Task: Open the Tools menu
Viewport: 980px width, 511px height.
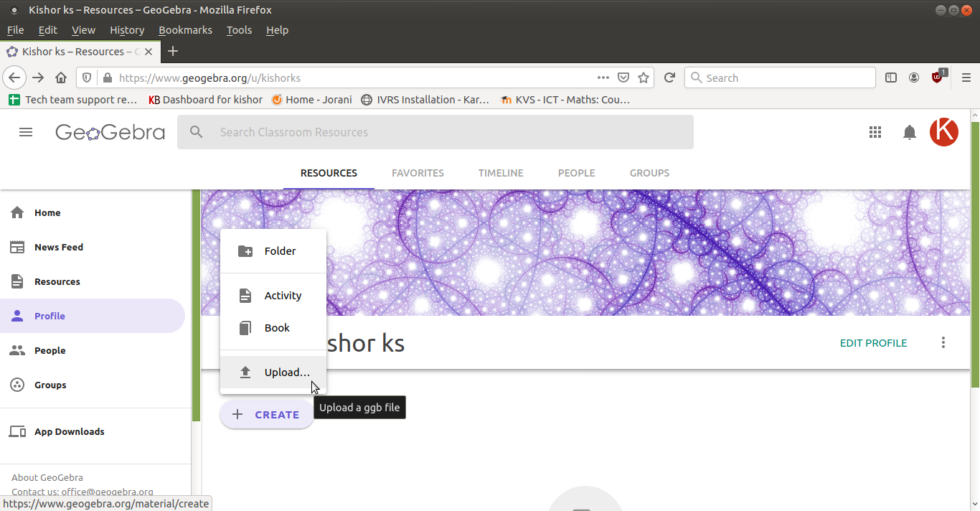Action: pos(239,29)
